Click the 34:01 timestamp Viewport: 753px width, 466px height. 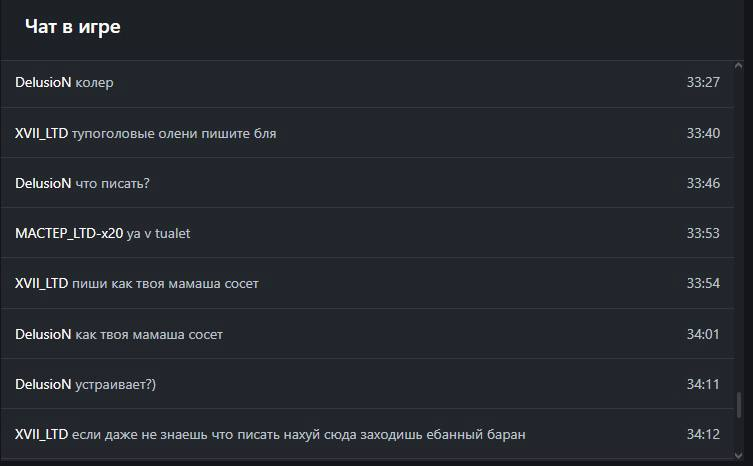point(703,334)
